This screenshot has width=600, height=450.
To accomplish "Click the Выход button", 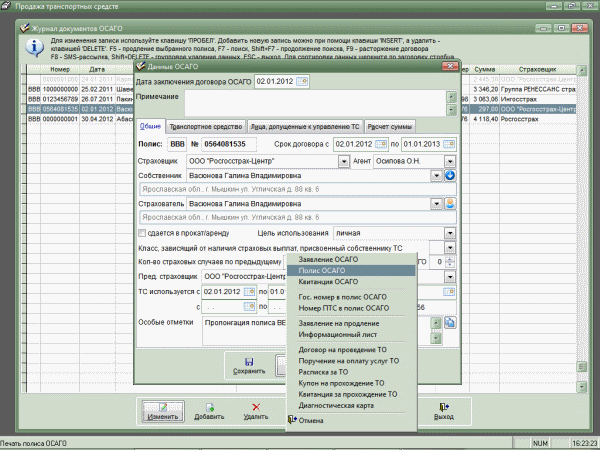I will (444, 411).
